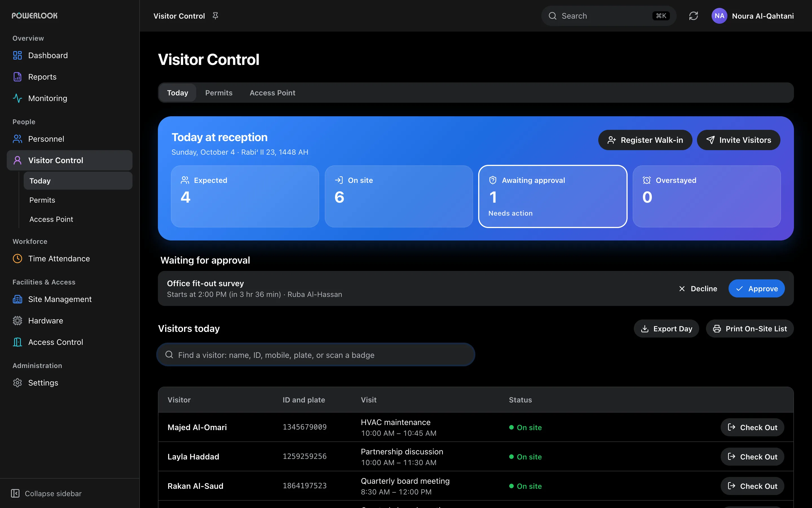
Task: Check out Majed Al-Omari
Action: tap(752, 427)
